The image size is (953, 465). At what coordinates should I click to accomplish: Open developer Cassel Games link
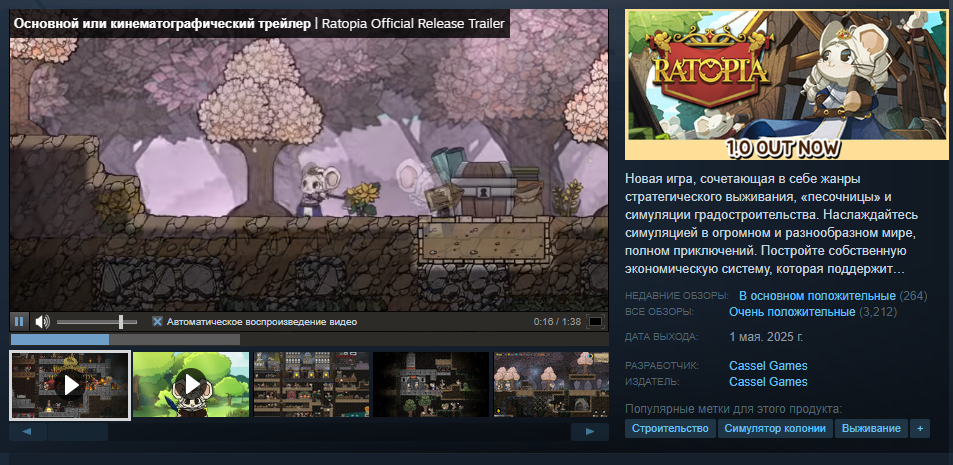[x=768, y=366]
